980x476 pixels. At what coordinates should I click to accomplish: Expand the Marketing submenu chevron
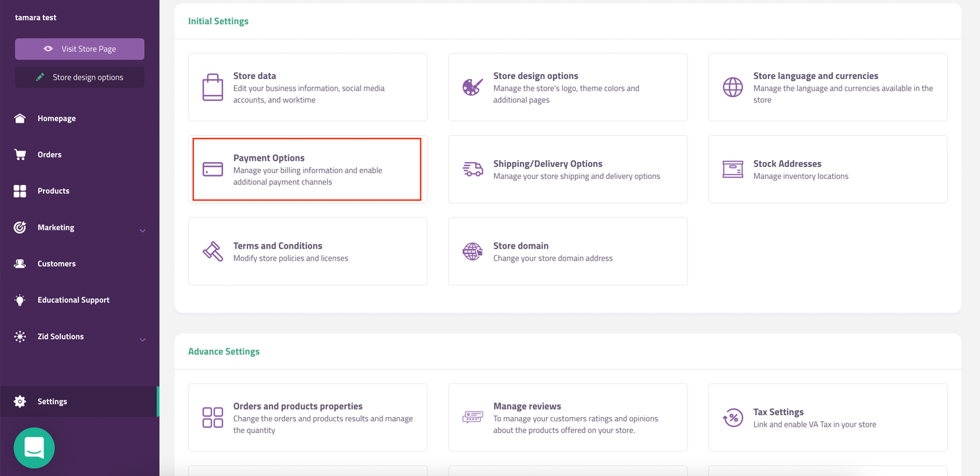143,230
